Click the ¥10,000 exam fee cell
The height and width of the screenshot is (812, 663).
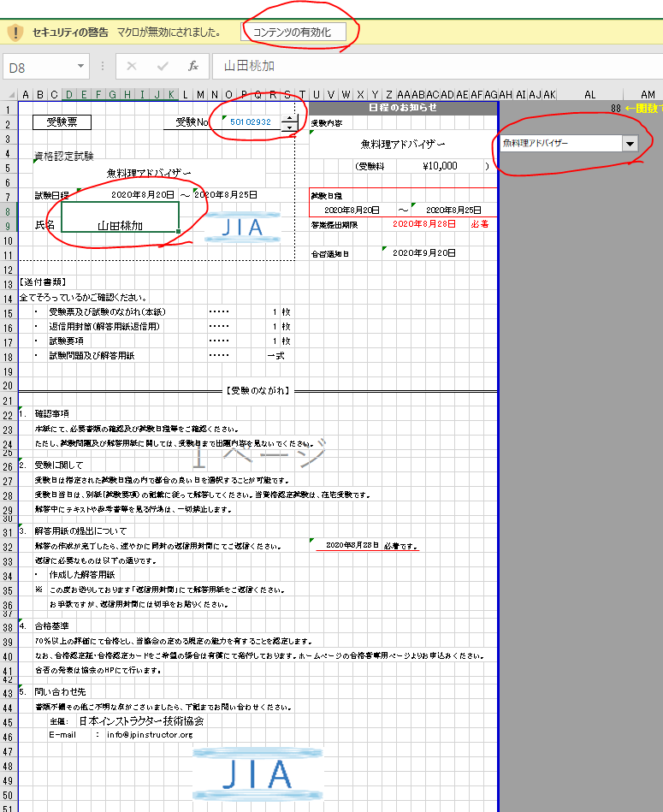pyautogui.click(x=440, y=166)
